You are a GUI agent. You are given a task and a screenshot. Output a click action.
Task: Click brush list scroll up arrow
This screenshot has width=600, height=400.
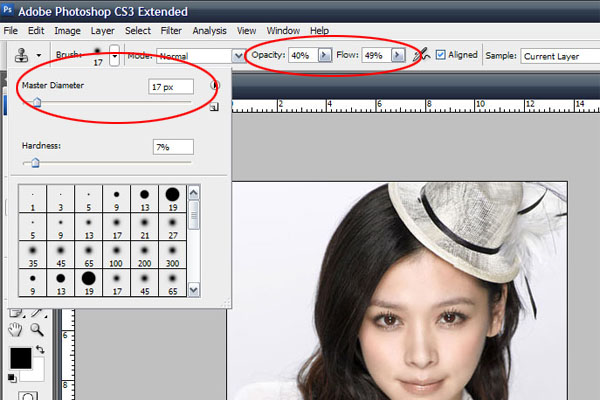pos(194,193)
